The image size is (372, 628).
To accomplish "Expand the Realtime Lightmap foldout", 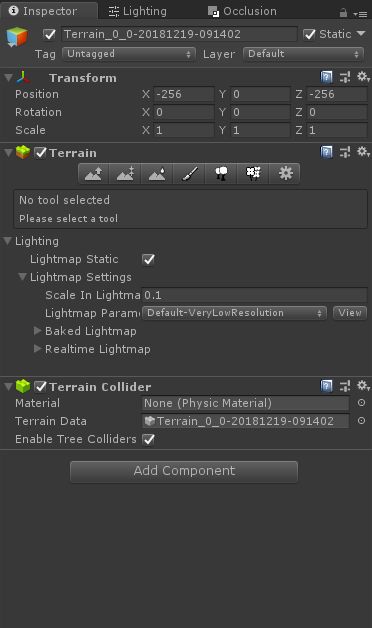I will [38, 349].
